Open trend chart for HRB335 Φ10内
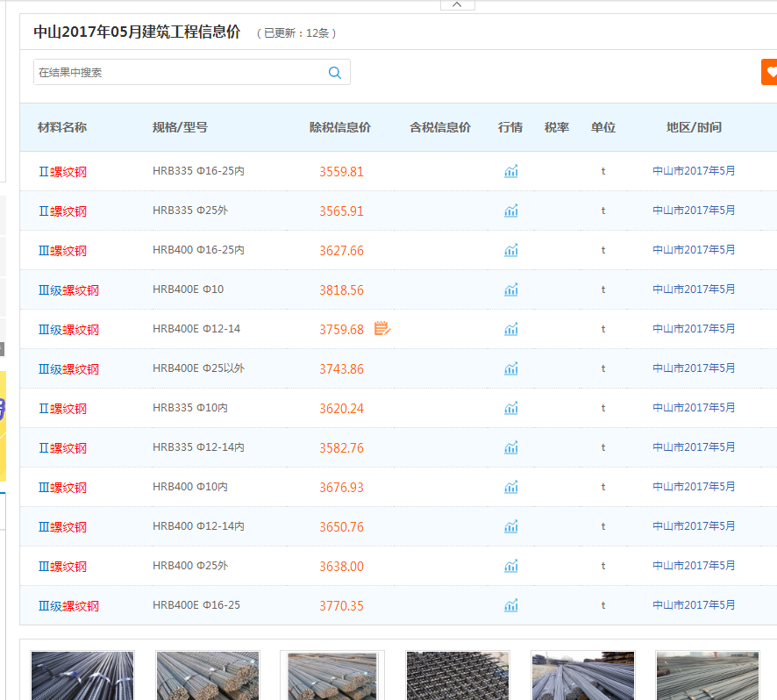 [511, 408]
